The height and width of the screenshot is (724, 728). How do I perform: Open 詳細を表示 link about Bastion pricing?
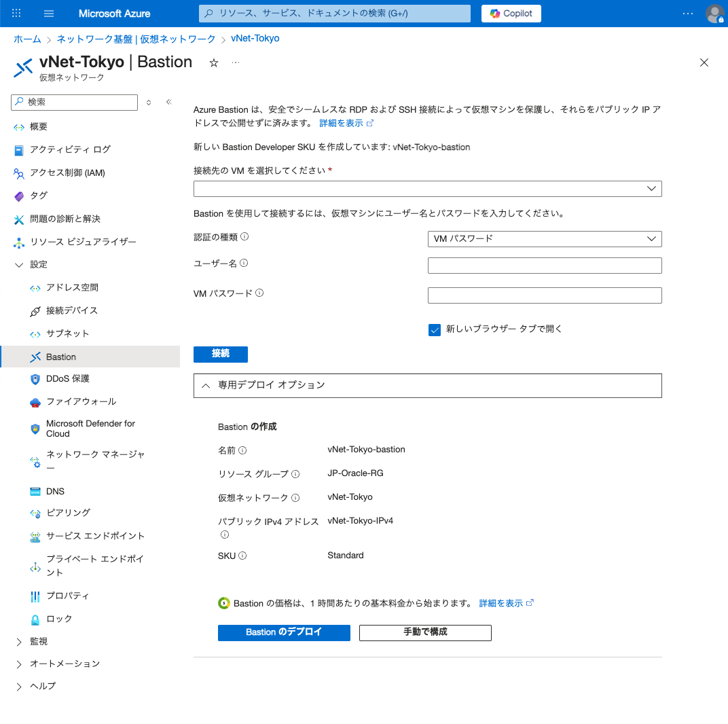[x=506, y=603]
